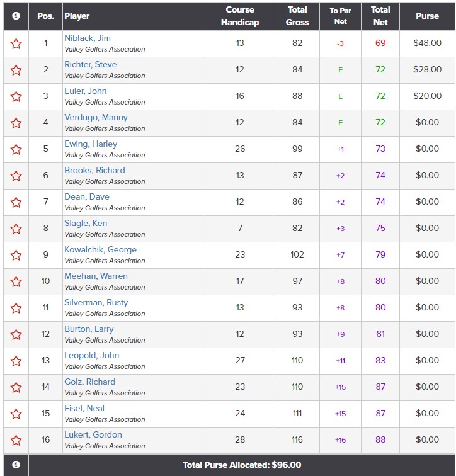The image size is (456, 476).
Task: Star Jim Niblack's row as favorite
Action: (16, 43)
